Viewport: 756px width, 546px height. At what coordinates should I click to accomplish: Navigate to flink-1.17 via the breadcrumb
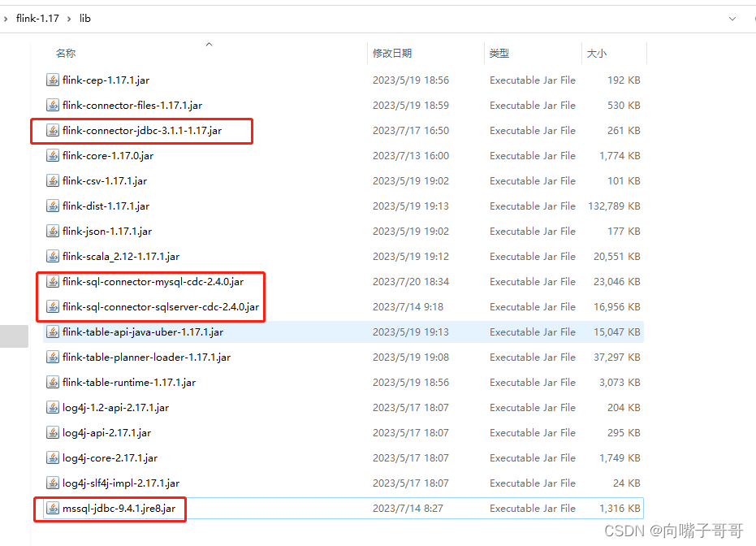(37, 18)
